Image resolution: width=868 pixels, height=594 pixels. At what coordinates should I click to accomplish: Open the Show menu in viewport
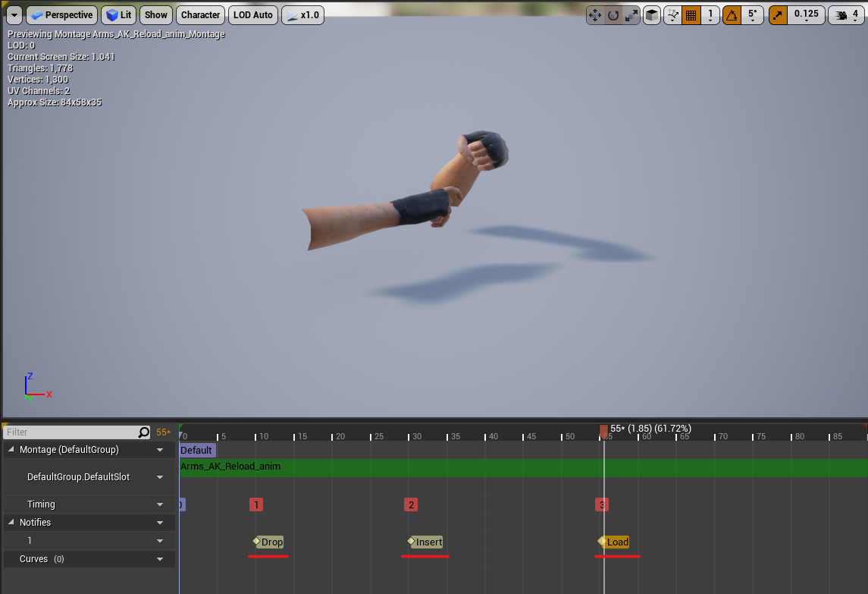(156, 15)
